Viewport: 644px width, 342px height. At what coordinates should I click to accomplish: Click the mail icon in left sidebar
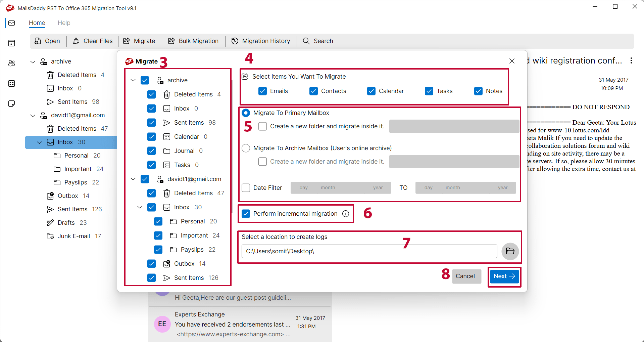point(12,23)
